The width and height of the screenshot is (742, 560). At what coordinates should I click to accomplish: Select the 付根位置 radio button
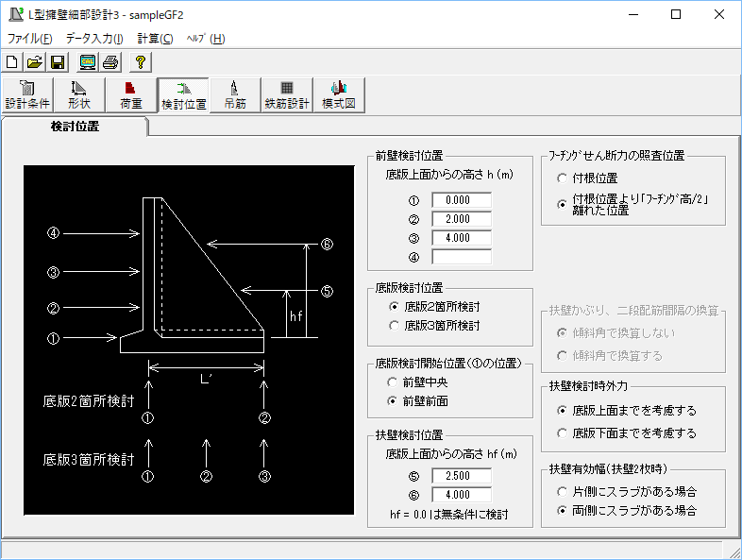(562, 178)
